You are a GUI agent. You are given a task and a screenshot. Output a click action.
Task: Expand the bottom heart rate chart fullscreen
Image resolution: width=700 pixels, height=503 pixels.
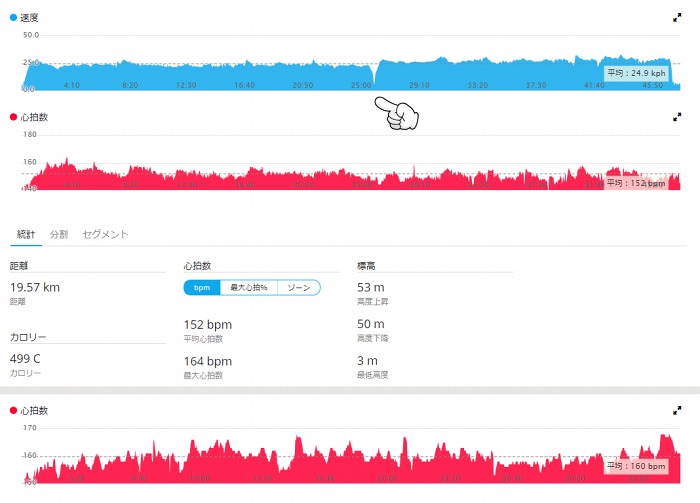[x=677, y=410]
